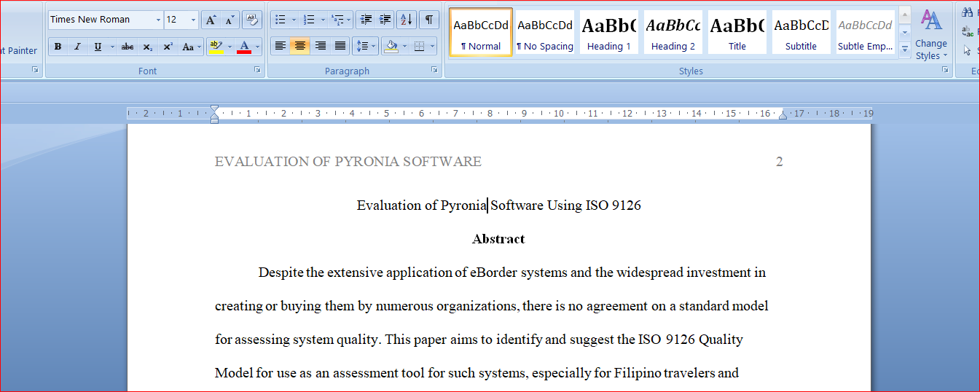The height and width of the screenshot is (392, 980).
Task: Click first line indent marker on ruler
Action: 214,109
